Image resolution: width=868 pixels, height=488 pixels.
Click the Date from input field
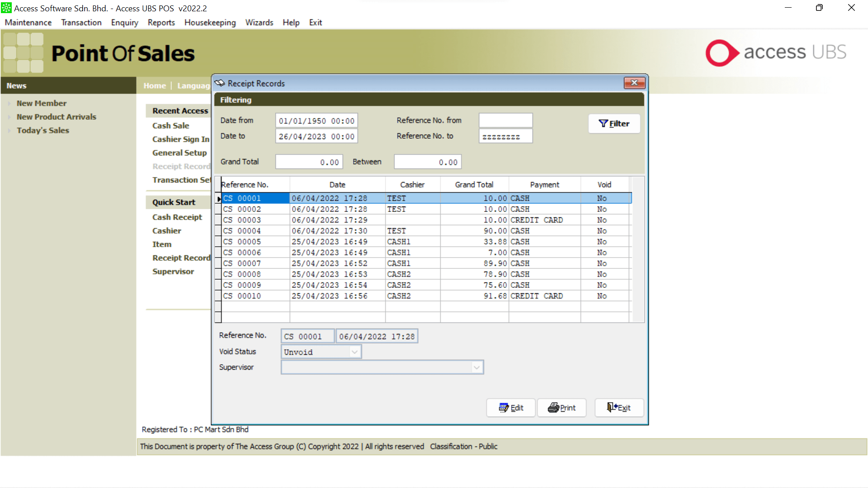coord(316,121)
